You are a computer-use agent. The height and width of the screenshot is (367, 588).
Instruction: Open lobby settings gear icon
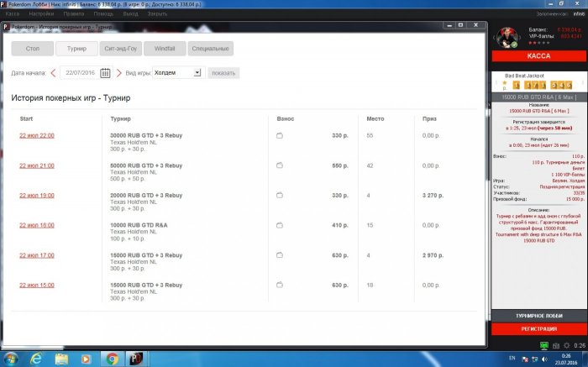[x=567, y=345]
